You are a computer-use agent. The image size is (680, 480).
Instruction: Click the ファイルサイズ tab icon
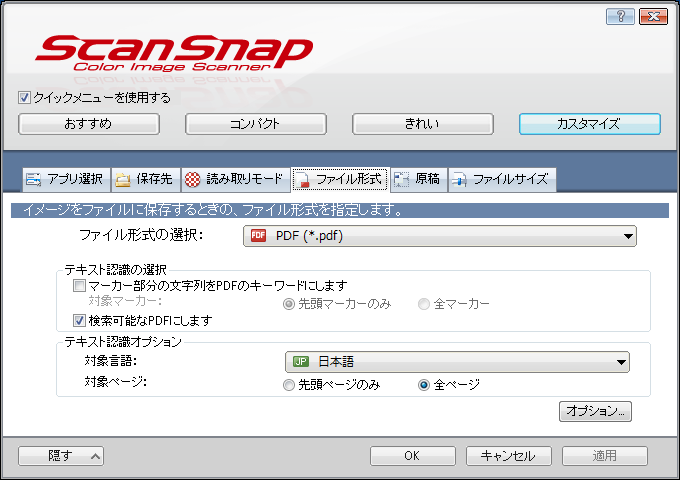tap(459, 180)
